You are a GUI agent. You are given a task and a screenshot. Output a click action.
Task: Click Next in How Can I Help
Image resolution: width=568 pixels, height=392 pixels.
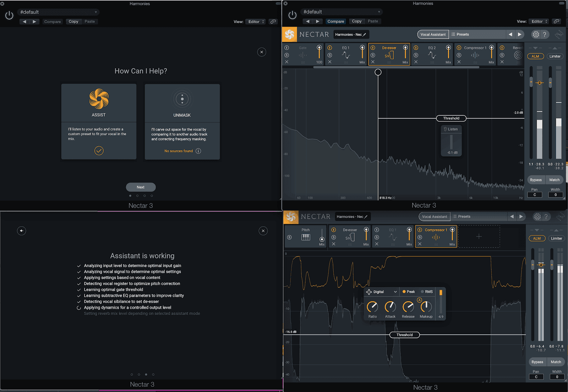pos(141,187)
